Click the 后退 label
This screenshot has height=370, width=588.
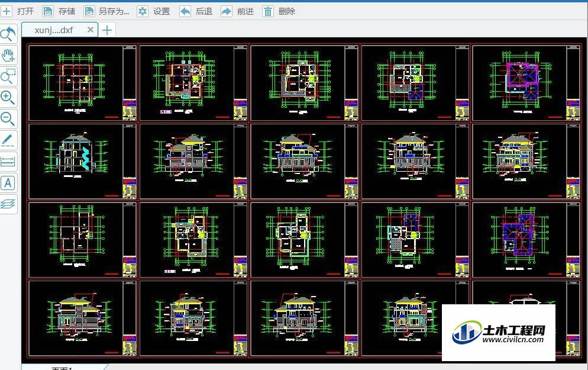coord(204,12)
